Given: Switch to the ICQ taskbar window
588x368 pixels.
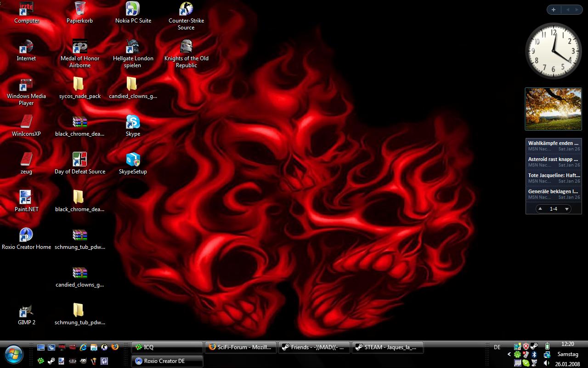Looking at the screenshot, I should pyautogui.click(x=167, y=347).
